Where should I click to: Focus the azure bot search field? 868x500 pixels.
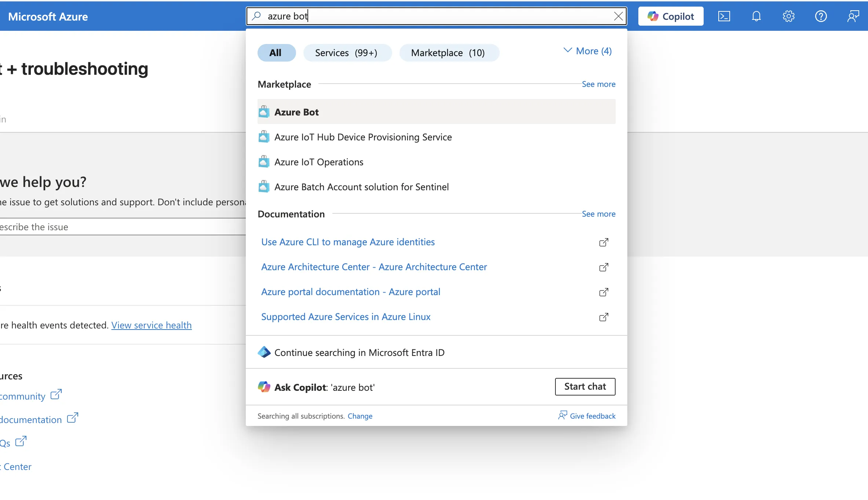pyautogui.click(x=437, y=16)
